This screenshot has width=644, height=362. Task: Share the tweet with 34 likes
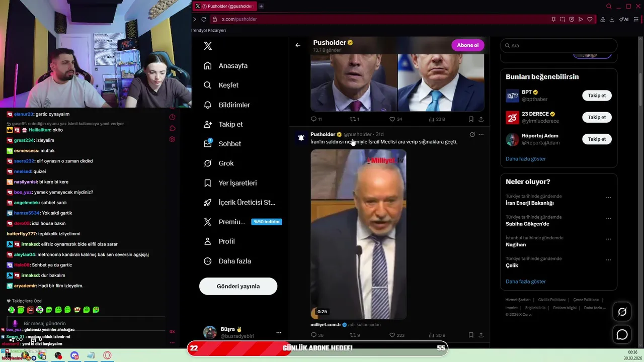(x=481, y=119)
